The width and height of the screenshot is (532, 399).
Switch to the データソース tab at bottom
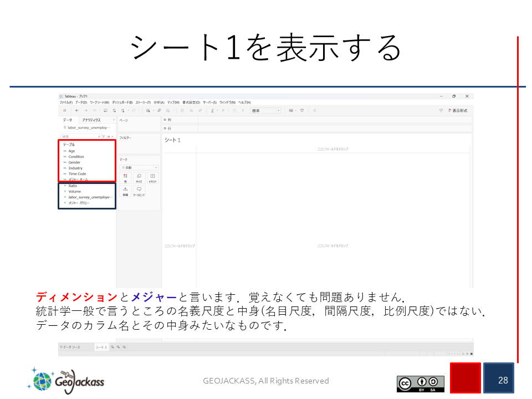(71, 347)
